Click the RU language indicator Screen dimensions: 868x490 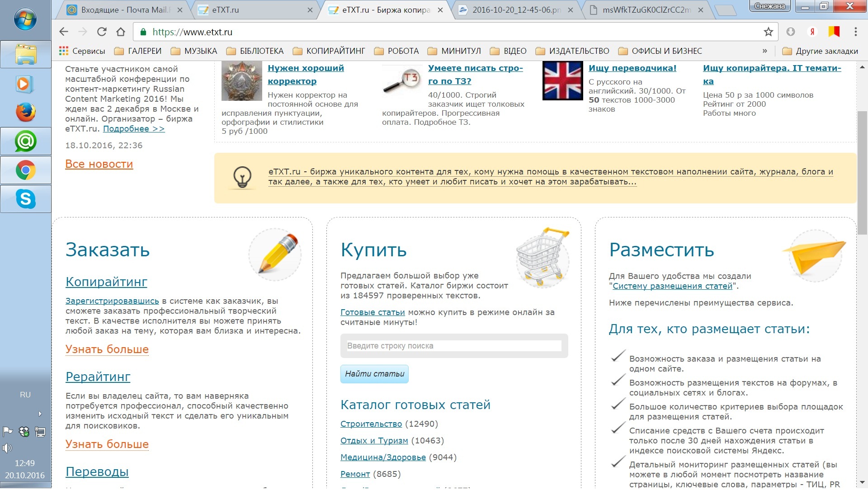(25, 395)
